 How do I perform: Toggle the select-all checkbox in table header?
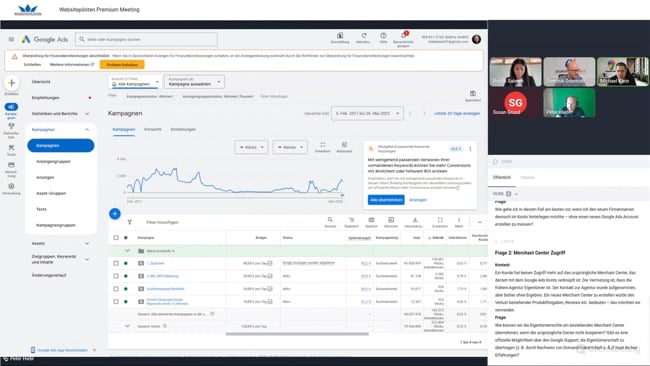(x=116, y=238)
